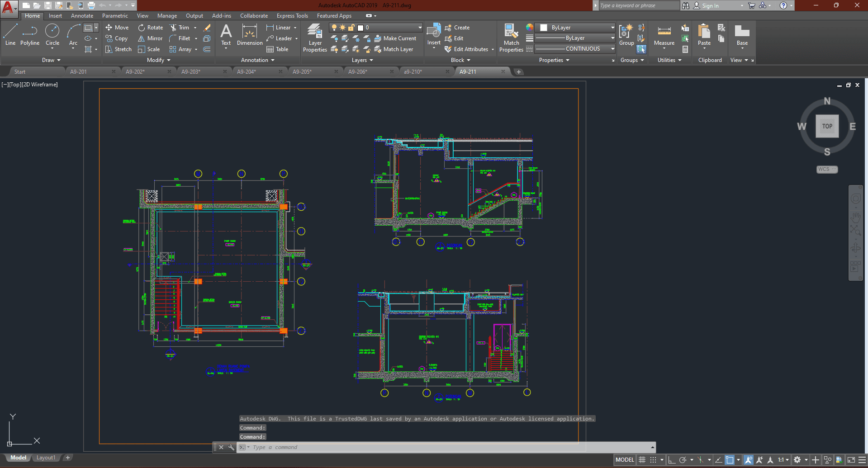Switch to the A9-205 drawing tab
868x468 pixels.
point(302,72)
